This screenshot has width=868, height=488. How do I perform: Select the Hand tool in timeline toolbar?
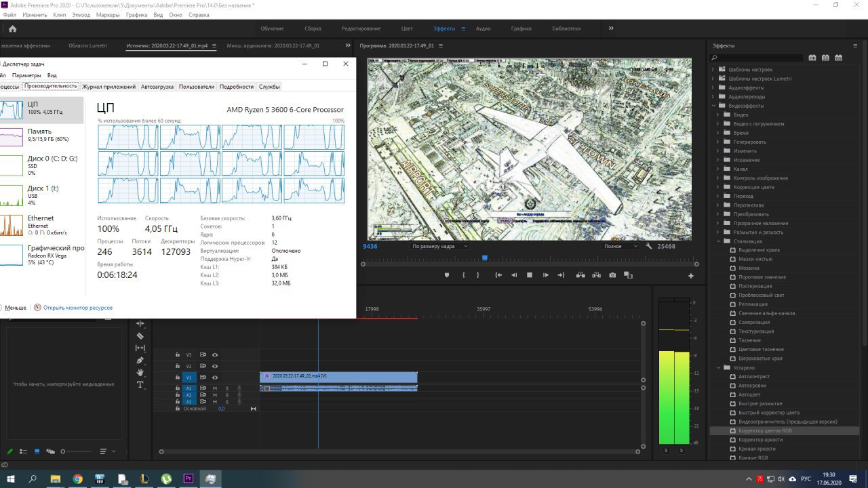[140, 372]
